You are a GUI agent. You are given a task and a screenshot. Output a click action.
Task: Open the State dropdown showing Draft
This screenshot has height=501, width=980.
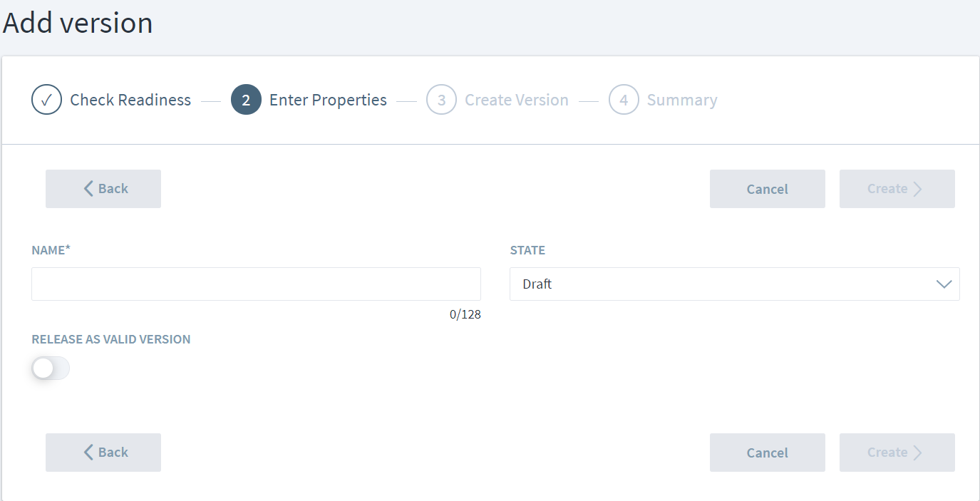click(x=734, y=284)
